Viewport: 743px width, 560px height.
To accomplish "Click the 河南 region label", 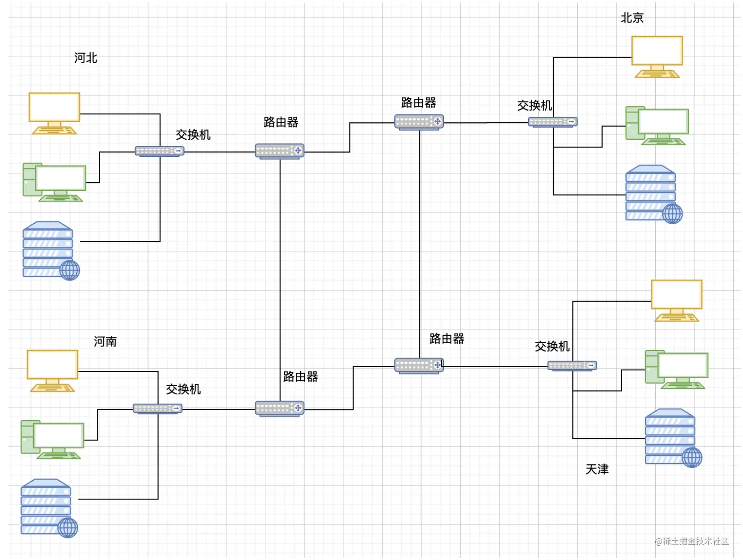I will click(105, 341).
